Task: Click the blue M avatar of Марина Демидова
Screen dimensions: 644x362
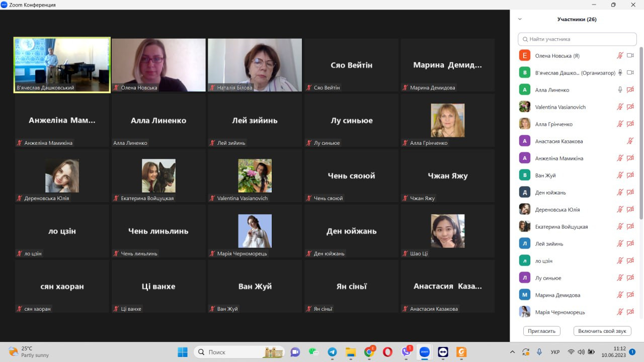Action: click(x=525, y=295)
